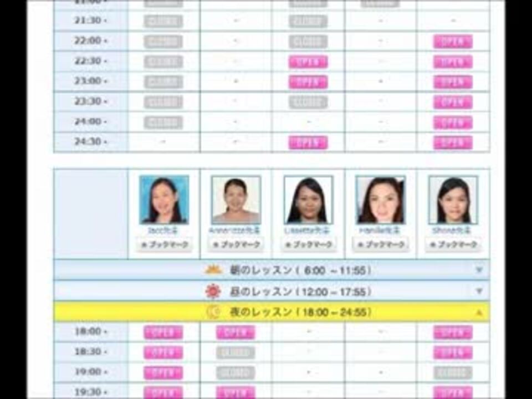Click the 22:00 CLOSE slot in the first column
The width and height of the screenshot is (532, 399).
pos(163,42)
